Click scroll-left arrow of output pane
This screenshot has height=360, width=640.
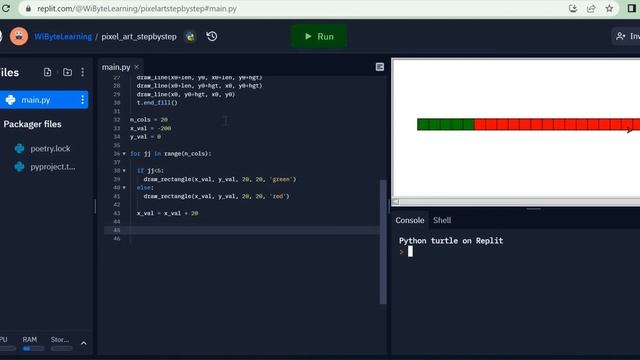[x=396, y=202]
